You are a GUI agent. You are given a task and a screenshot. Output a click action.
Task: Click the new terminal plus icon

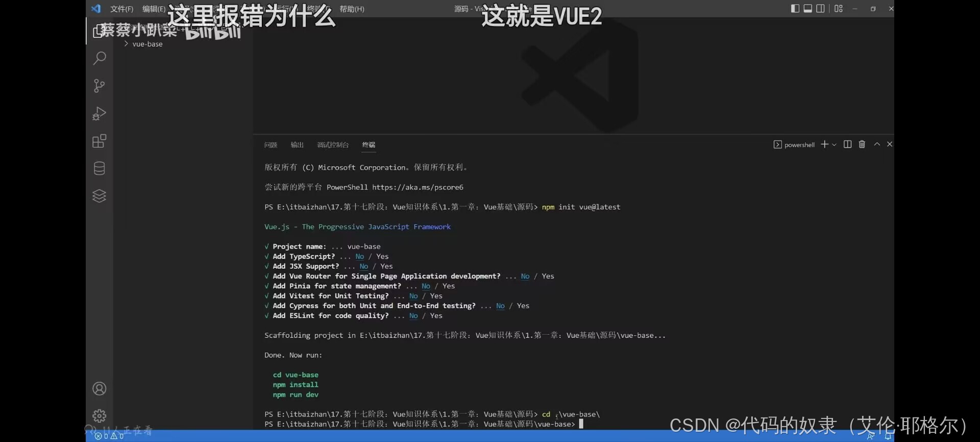pos(824,145)
